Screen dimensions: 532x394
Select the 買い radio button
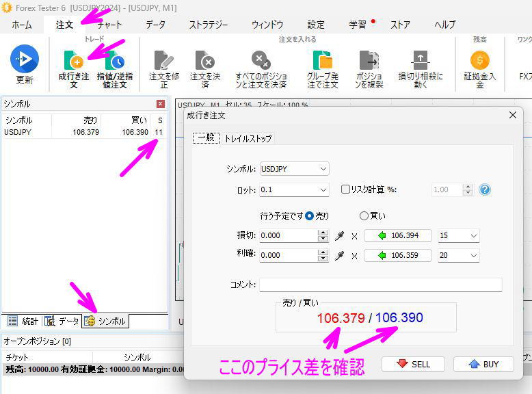click(364, 216)
